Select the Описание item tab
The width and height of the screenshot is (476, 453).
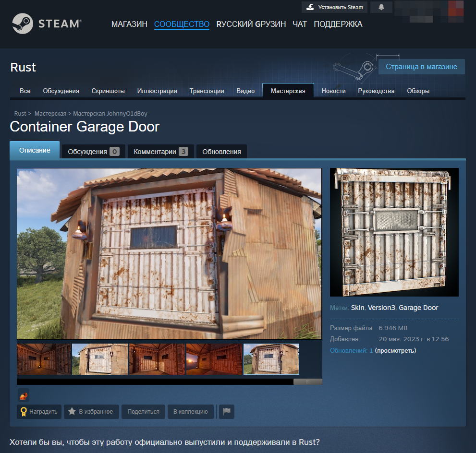coord(35,150)
